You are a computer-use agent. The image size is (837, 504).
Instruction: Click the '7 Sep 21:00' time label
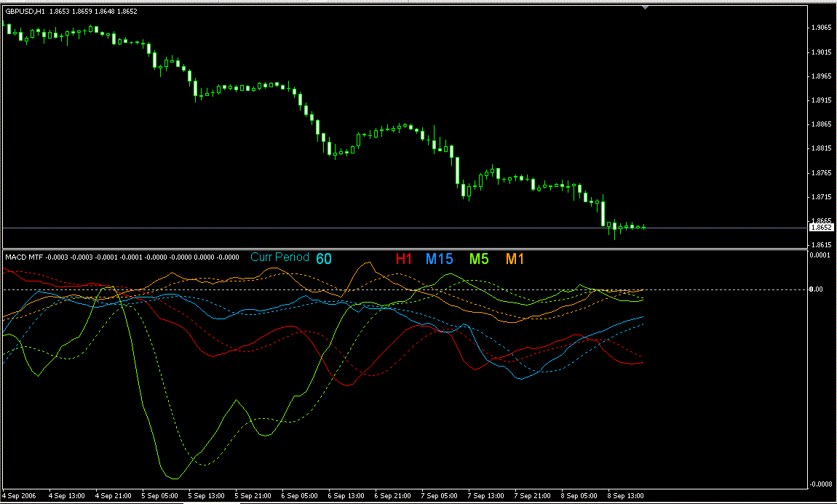tap(533, 495)
